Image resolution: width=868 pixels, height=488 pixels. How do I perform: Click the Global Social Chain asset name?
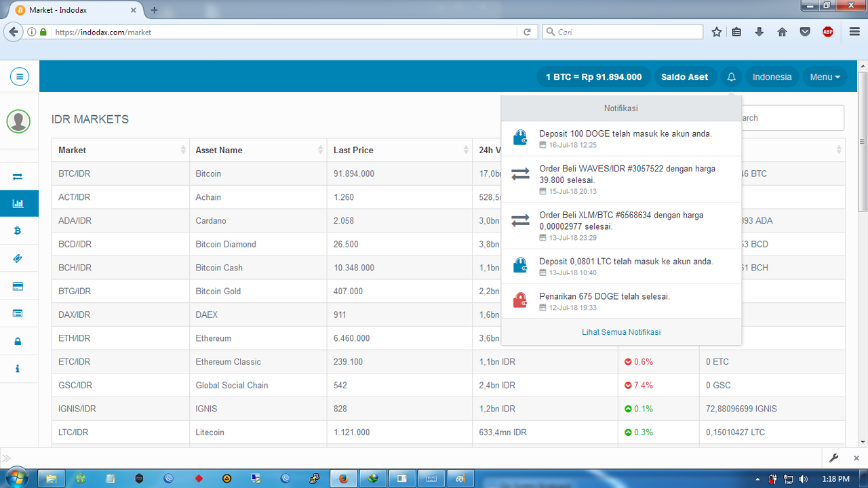[x=232, y=385]
